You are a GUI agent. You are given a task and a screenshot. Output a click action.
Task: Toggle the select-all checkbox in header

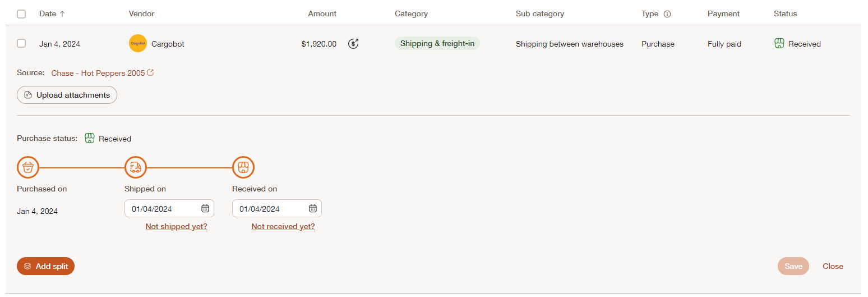click(21, 14)
